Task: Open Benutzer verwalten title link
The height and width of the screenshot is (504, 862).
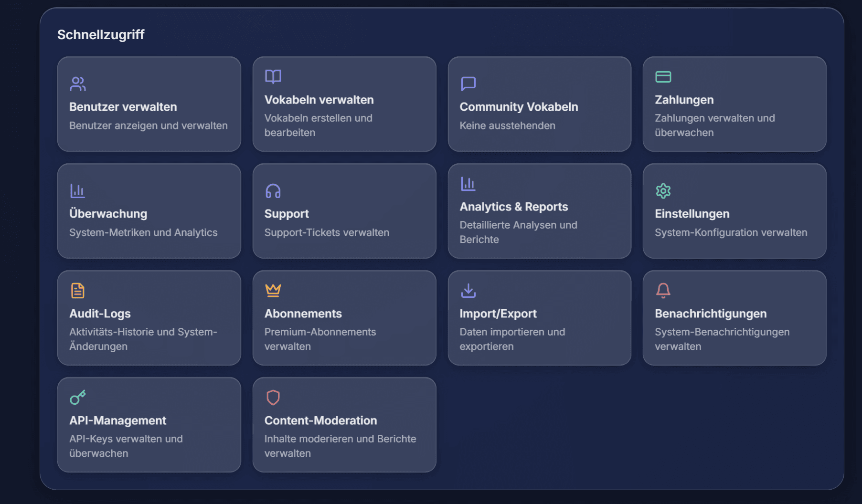Action: (x=123, y=107)
